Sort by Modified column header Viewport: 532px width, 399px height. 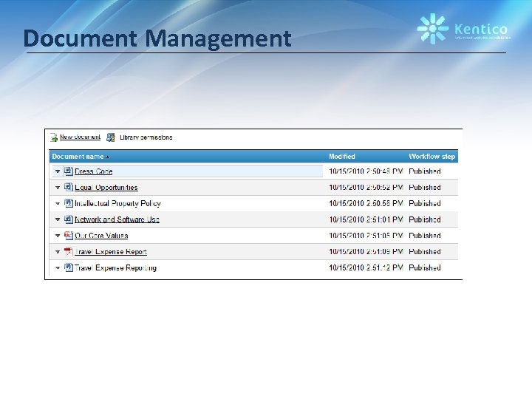click(342, 157)
